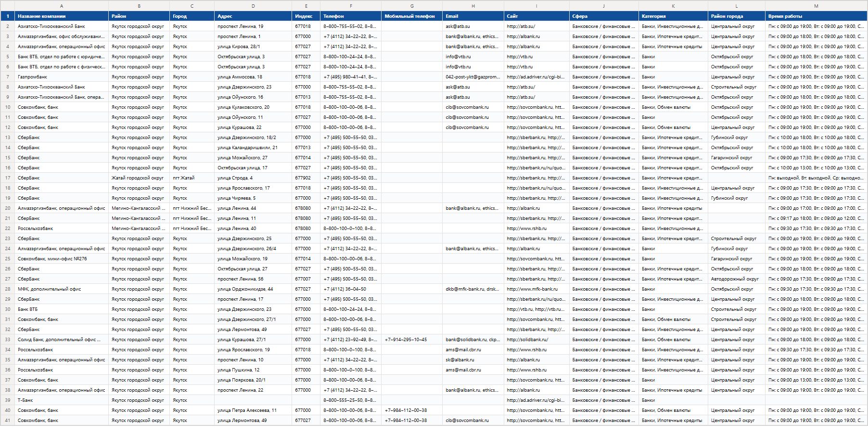Image resolution: width=868 pixels, height=434 pixels.
Task: Select phone '+7 (495) 980–41–41, 8–...' cell
Action: click(351, 77)
